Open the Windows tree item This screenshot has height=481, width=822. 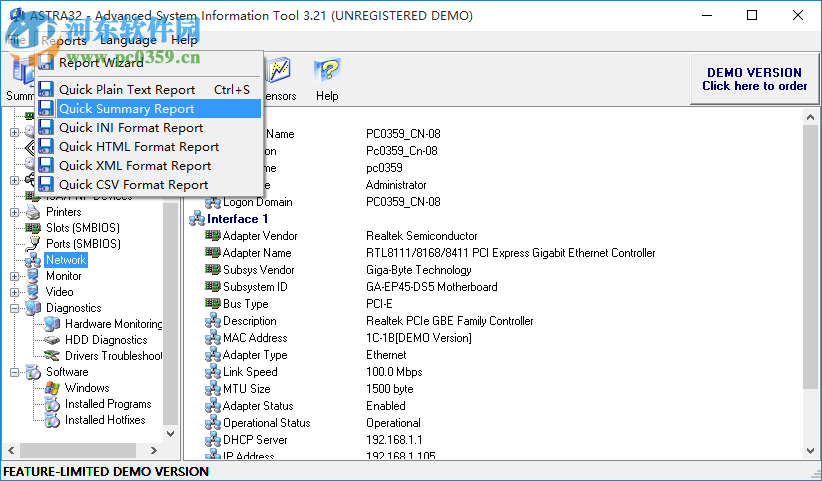tap(87, 388)
